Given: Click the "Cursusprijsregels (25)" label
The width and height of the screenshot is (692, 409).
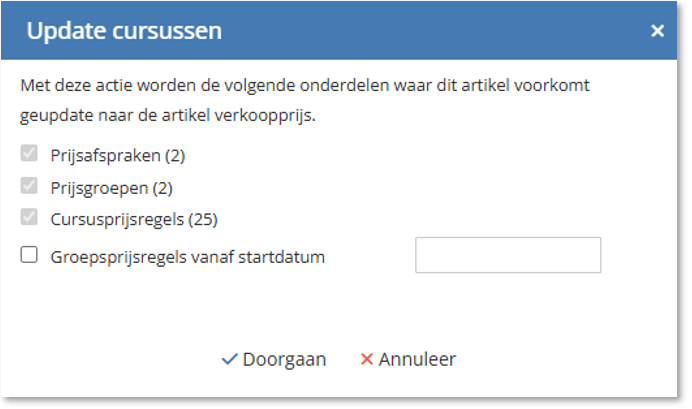Looking at the screenshot, I should tap(134, 217).
